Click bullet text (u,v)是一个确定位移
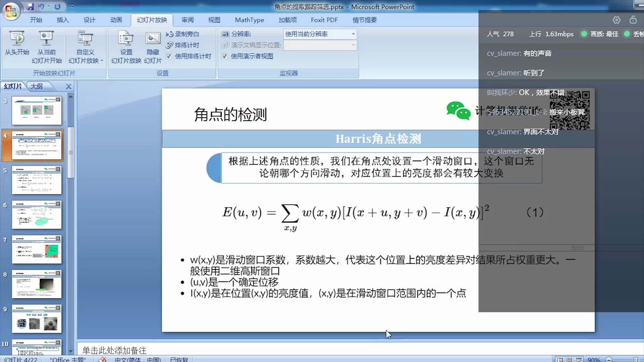 (x=234, y=282)
